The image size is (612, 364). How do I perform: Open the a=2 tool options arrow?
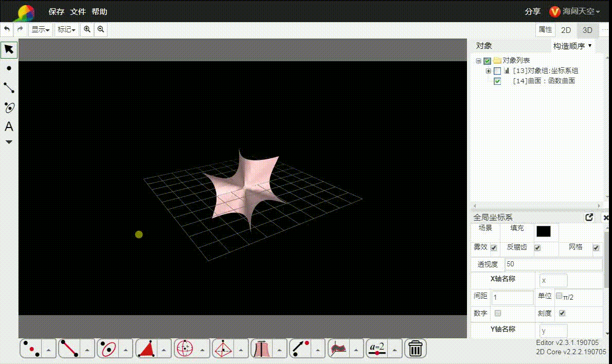(x=394, y=350)
